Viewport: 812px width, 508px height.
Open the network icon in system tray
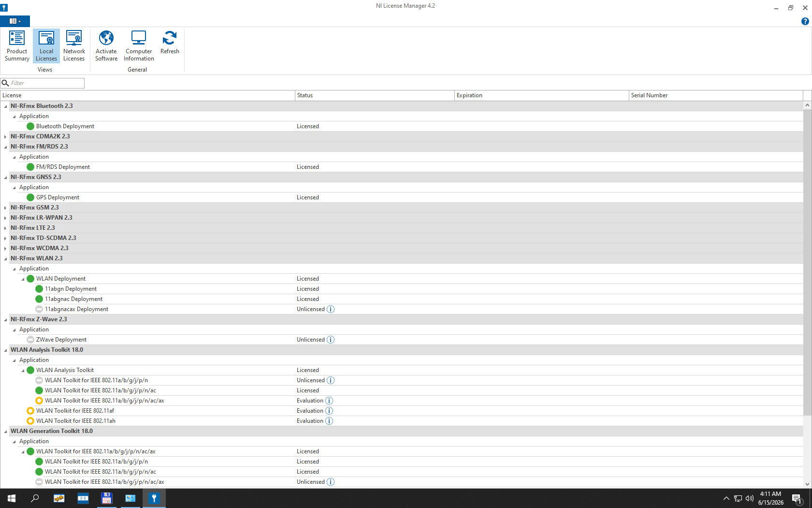[x=738, y=498]
